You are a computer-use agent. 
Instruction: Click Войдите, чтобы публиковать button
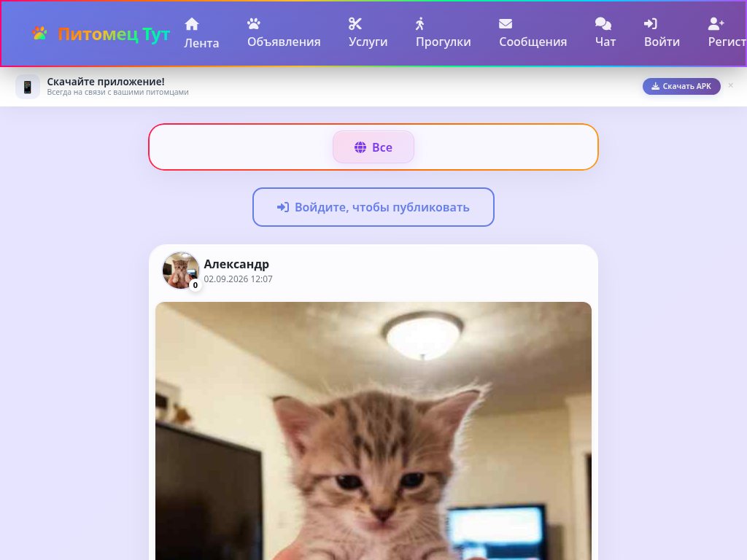point(373,207)
